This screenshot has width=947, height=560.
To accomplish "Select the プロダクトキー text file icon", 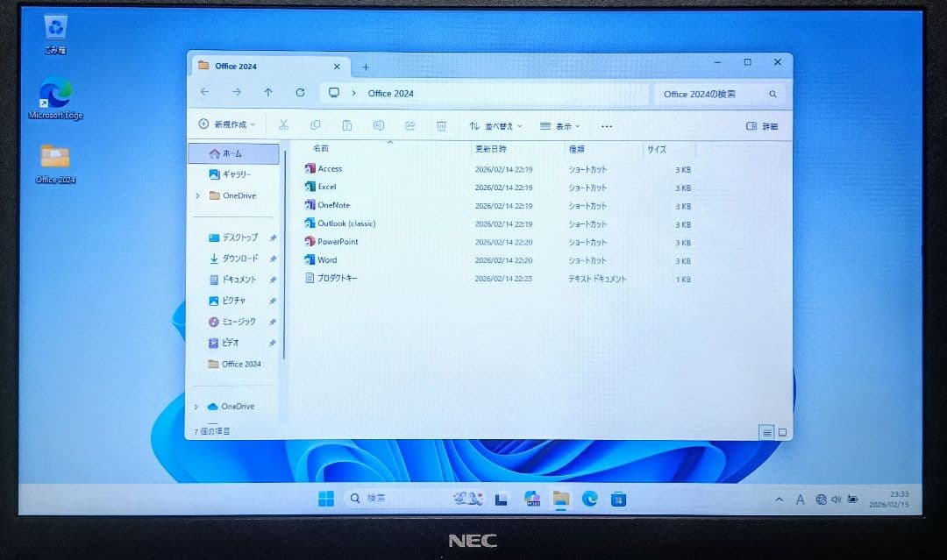I will point(310,278).
